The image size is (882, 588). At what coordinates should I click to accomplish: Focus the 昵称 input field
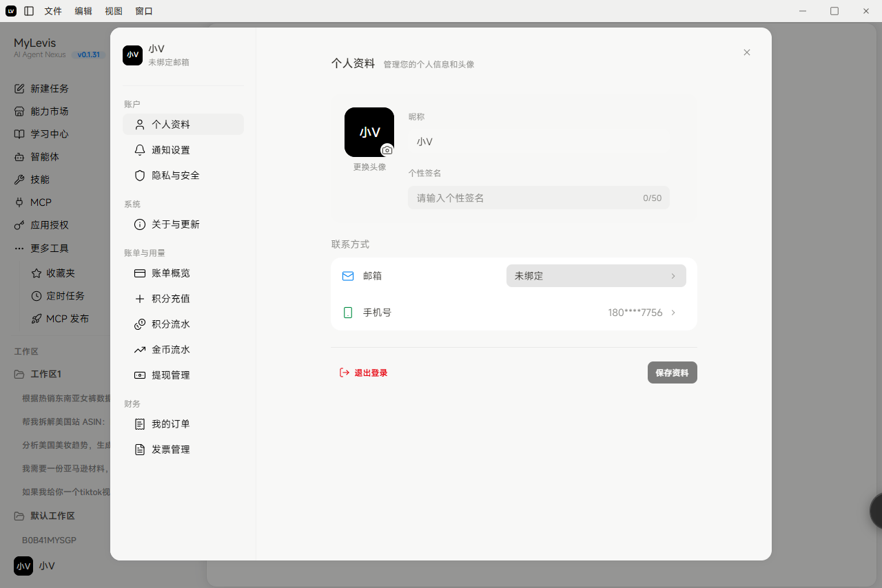point(539,141)
